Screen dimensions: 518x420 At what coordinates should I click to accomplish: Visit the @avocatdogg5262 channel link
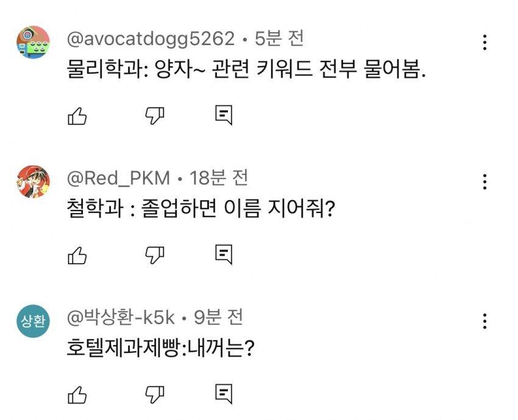coord(150,39)
